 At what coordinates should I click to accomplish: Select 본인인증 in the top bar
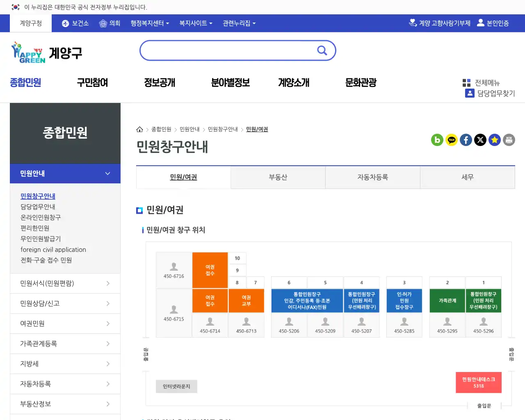click(493, 23)
